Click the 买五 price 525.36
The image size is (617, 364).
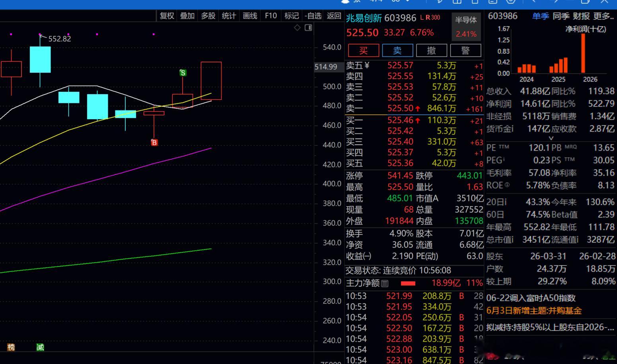pos(400,163)
